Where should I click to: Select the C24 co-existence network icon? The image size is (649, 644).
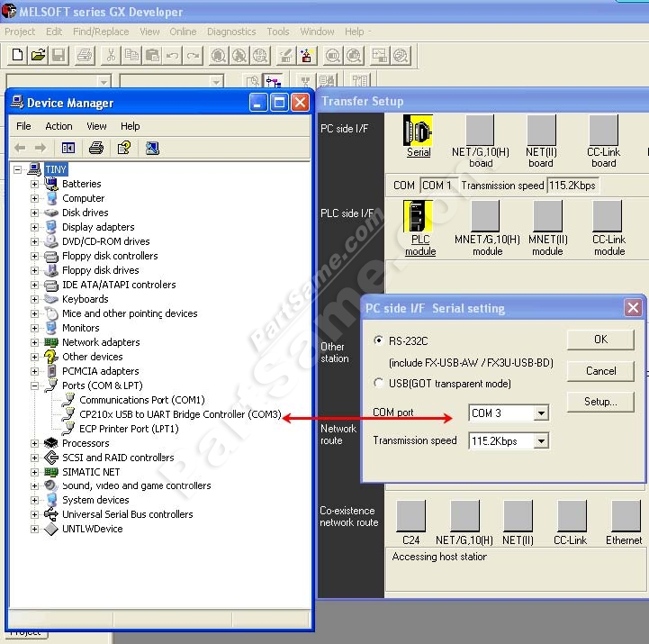point(411,515)
